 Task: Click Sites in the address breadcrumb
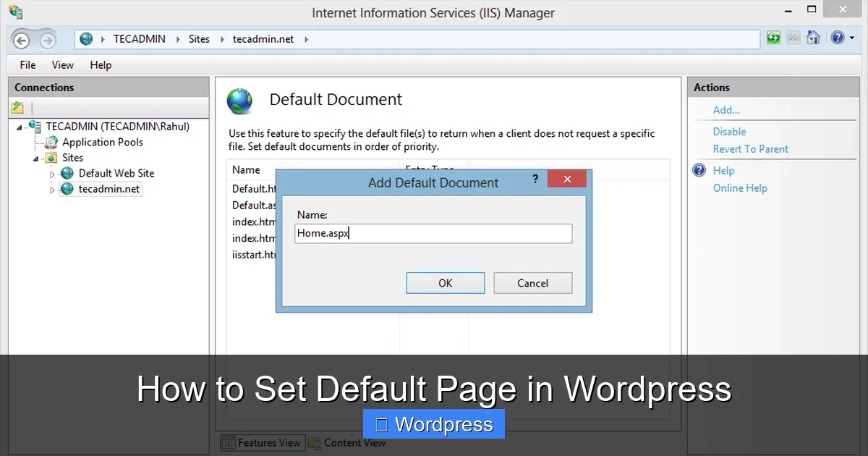(199, 39)
